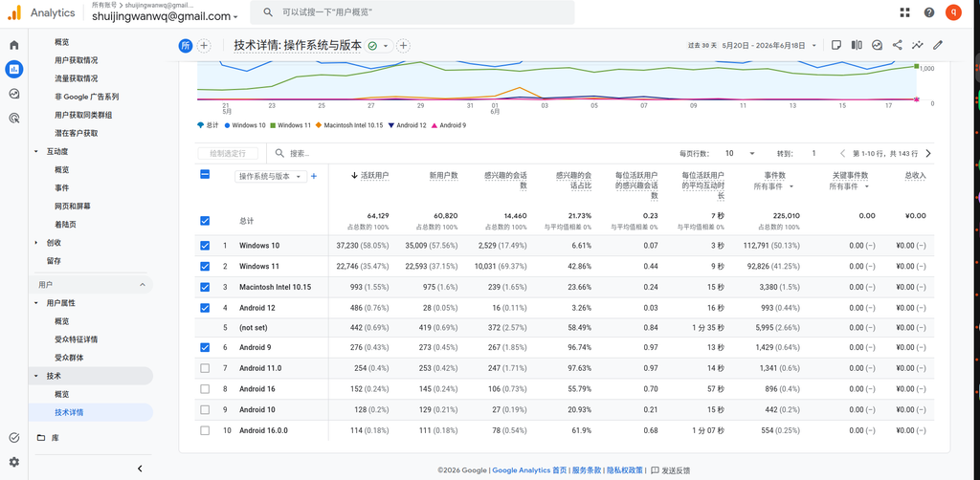Check the Android 10 row checkbox
The width and height of the screenshot is (980, 480).
[205, 409]
